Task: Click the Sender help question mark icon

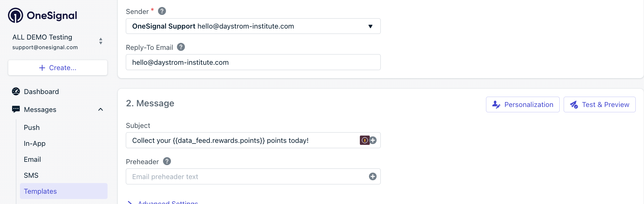Action: (162, 11)
